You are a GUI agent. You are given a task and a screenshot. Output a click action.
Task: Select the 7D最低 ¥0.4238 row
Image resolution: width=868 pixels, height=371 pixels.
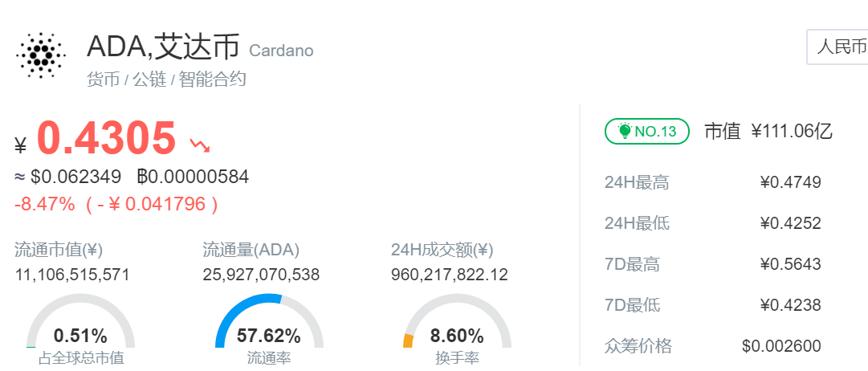pyautogui.click(x=713, y=305)
